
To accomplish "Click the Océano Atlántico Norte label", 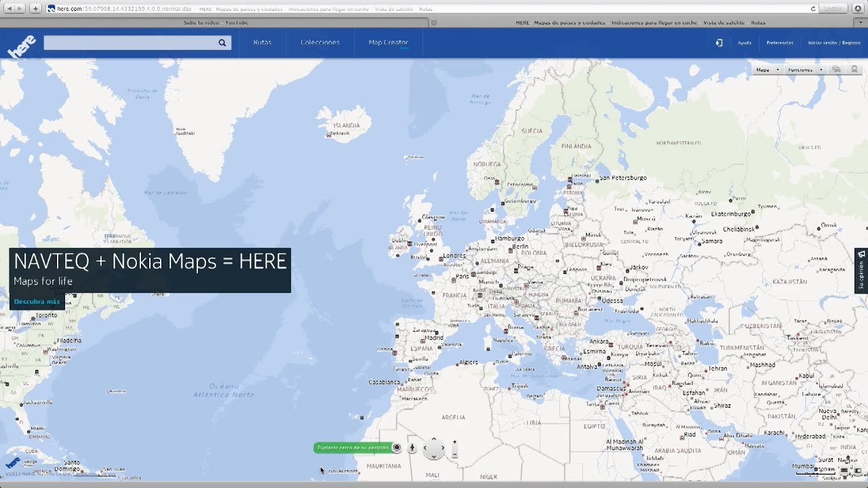I will coord(224,391).
